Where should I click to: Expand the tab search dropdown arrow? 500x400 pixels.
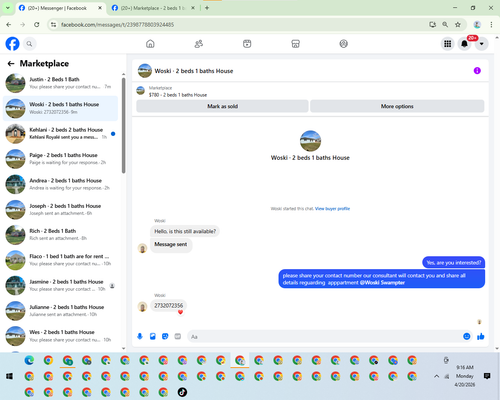8,8
